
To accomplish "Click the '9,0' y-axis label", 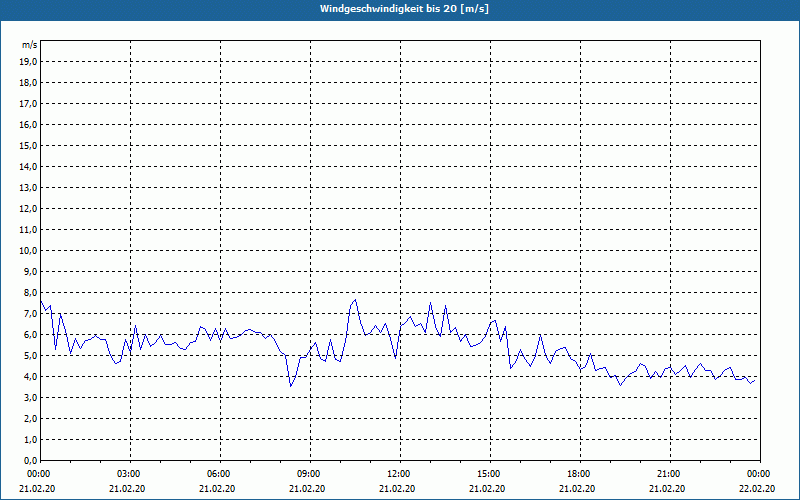I will pos(31,271).
